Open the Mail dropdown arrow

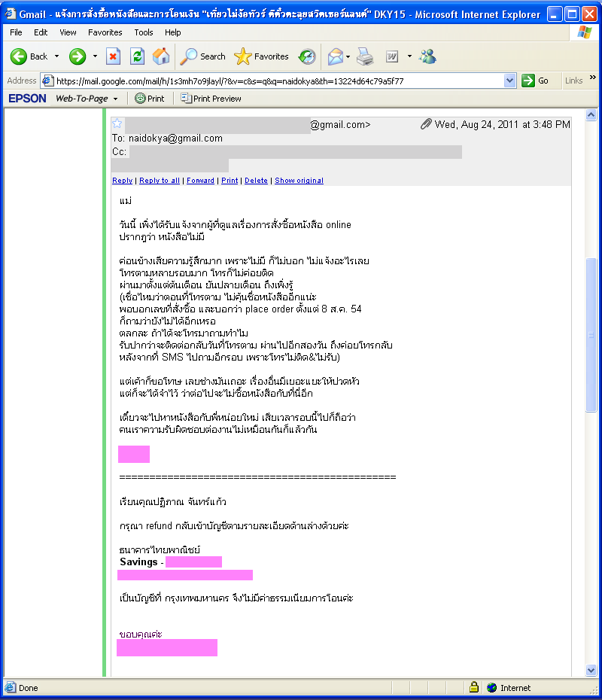coord(348,56)
